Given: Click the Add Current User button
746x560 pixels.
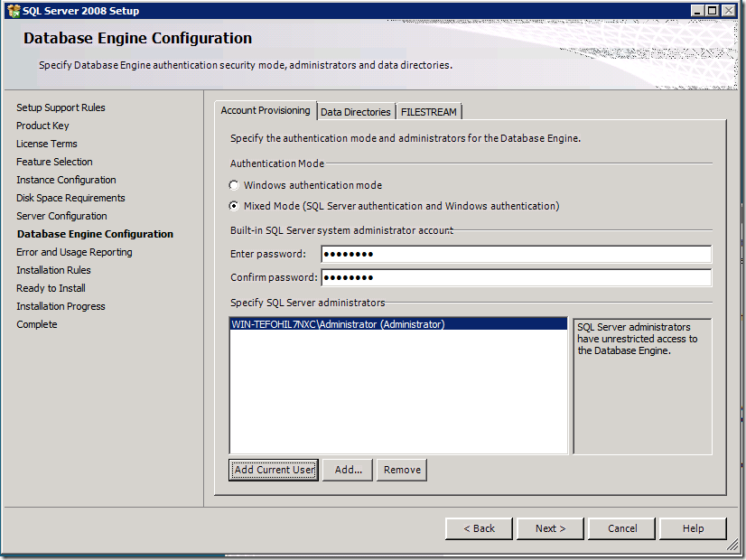Looking at the screenshot, I should (x=274, y=470).
